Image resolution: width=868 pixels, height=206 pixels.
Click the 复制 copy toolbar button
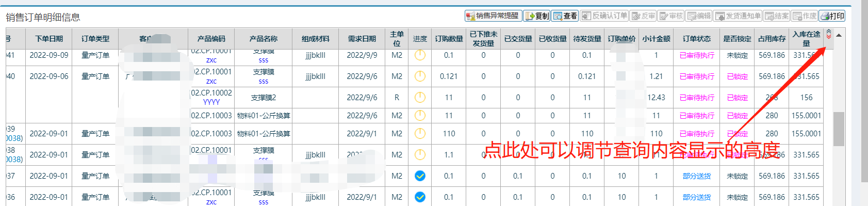pos(537,16)
